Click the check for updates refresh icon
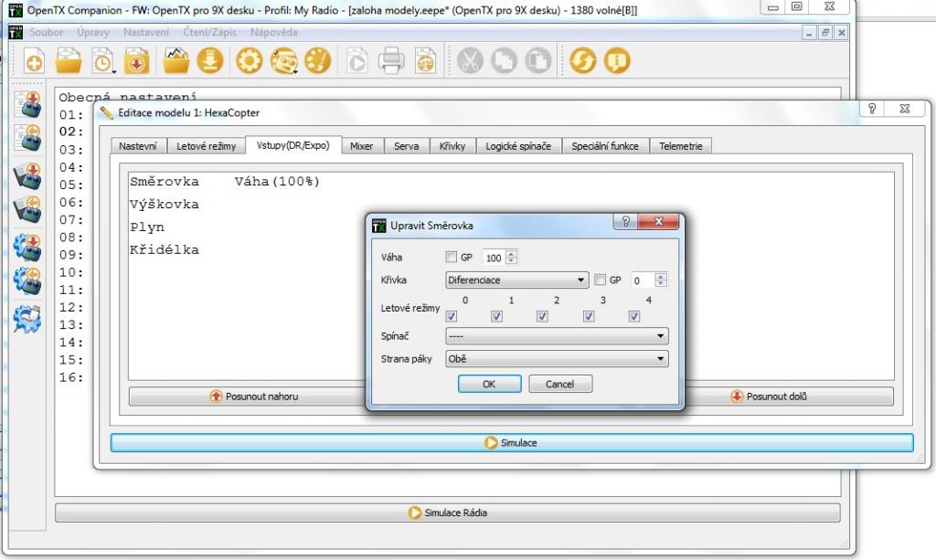The height and width of the screenshot is (560, 936). (x=582, y=61)
